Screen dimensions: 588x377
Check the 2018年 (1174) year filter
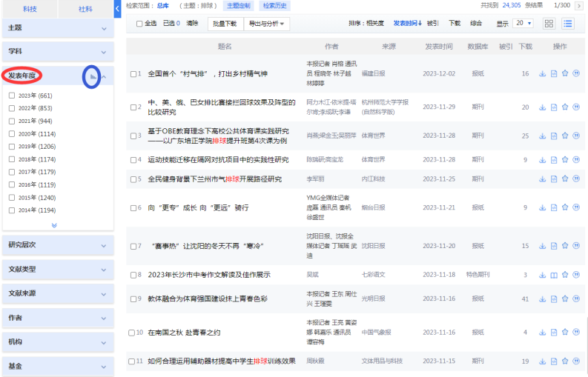click(12, 159)
